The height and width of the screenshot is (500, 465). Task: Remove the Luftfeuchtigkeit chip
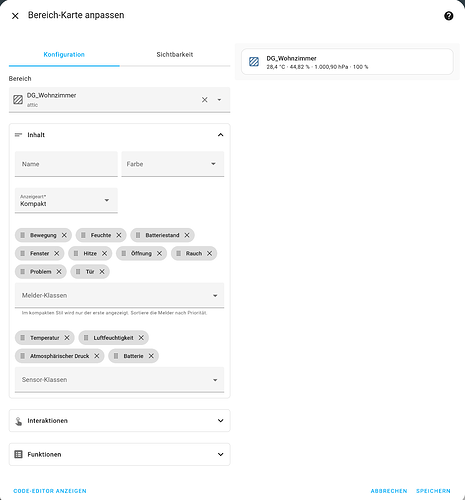[x=141, y=338]
